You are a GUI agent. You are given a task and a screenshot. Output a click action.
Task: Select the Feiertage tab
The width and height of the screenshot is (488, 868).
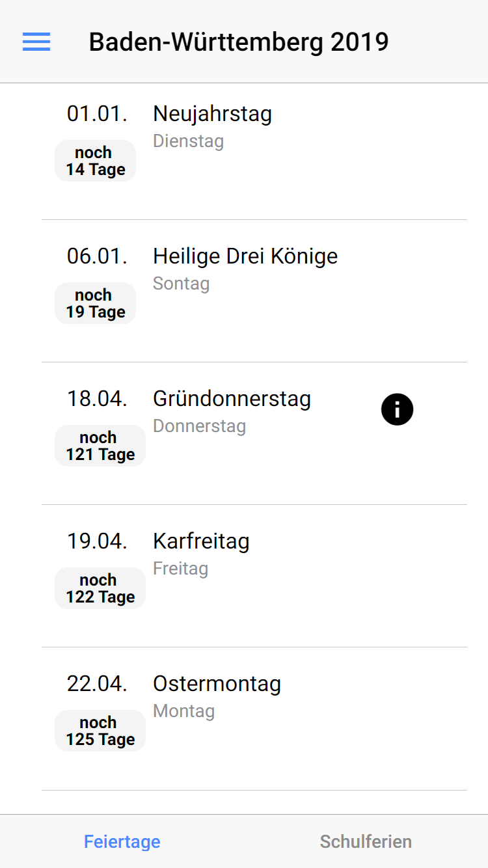pyautogui.click(x=122, y=841)
